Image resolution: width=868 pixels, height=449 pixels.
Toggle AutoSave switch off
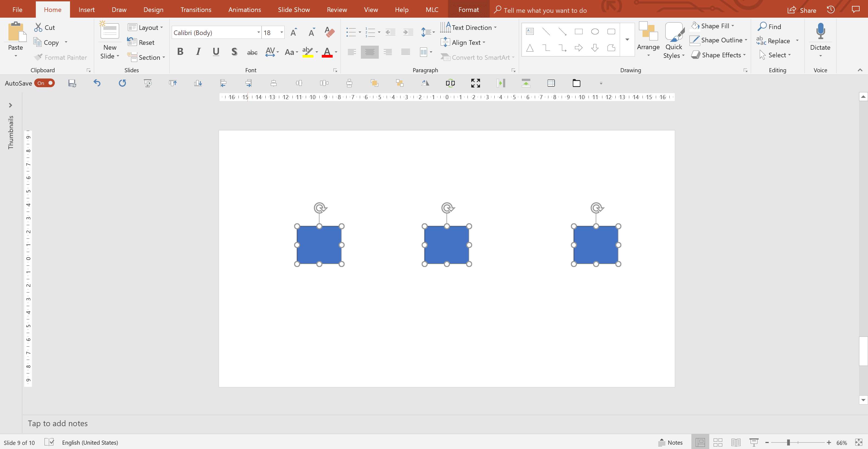[44, 83]
